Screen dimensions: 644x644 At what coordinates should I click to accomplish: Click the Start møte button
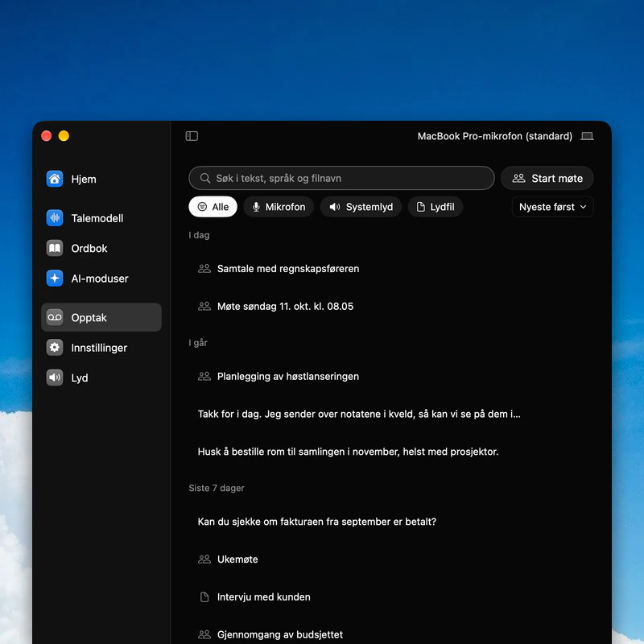[547, 178]
